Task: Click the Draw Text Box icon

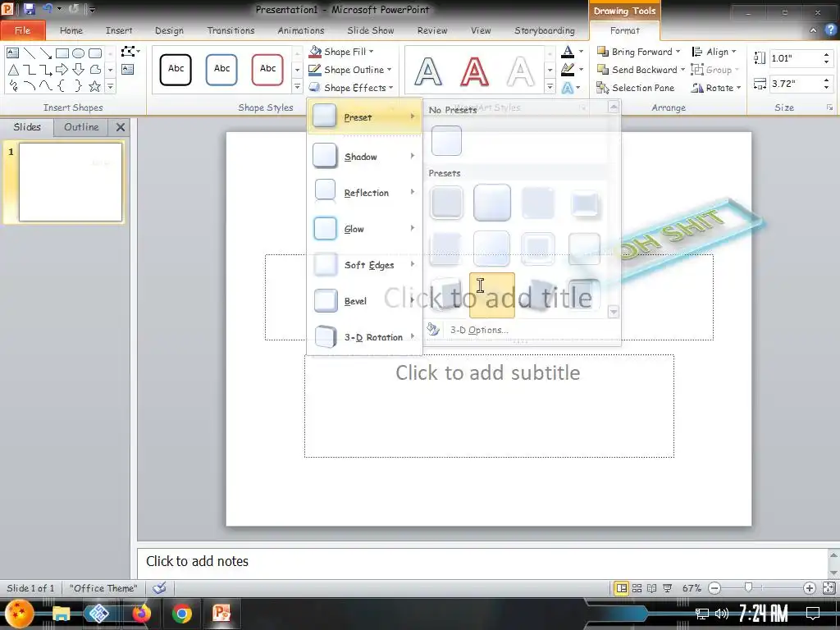Action: pyautogui.click(x=127, y=69)
